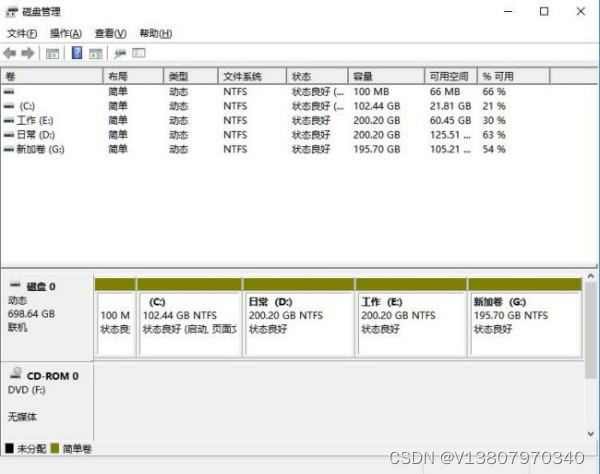Open the 操作(A) menu
Image resolution: width=600 pixels, height=474 pixels.
click(66, 34)
